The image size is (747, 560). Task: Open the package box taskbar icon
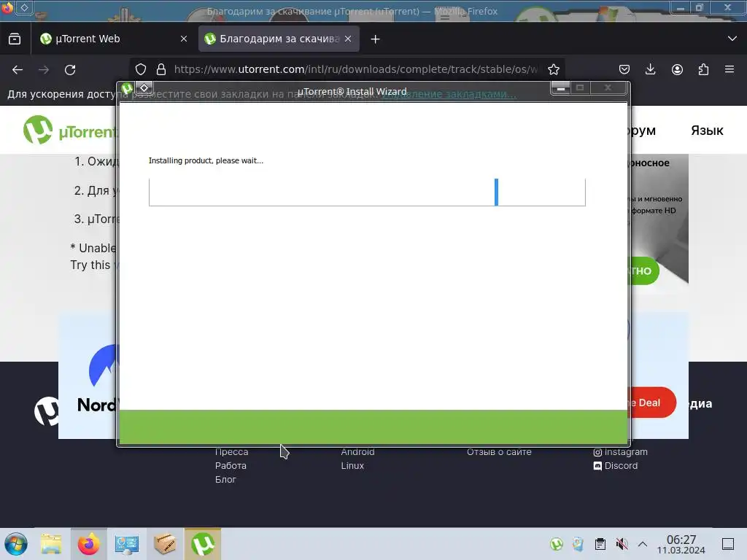click(164, 544)
